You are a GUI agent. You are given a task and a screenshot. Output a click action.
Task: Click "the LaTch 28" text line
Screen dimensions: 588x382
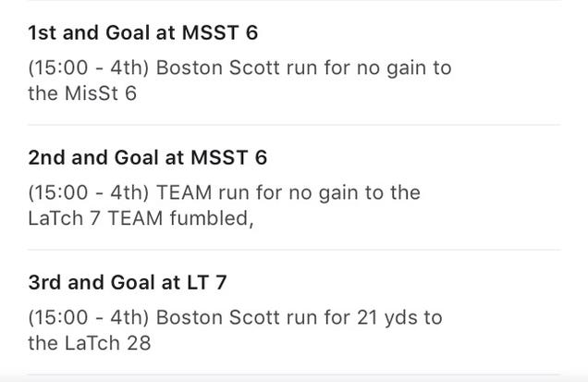[90, 343]
